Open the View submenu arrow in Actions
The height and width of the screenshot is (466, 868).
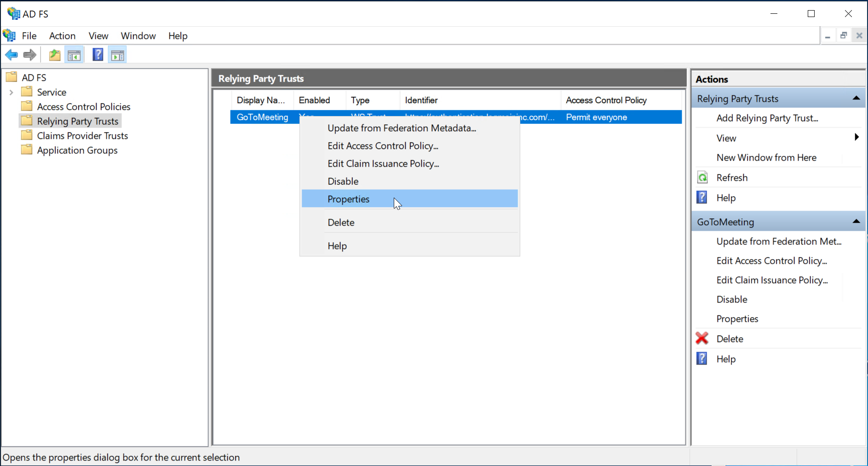[x=856, y=137]
